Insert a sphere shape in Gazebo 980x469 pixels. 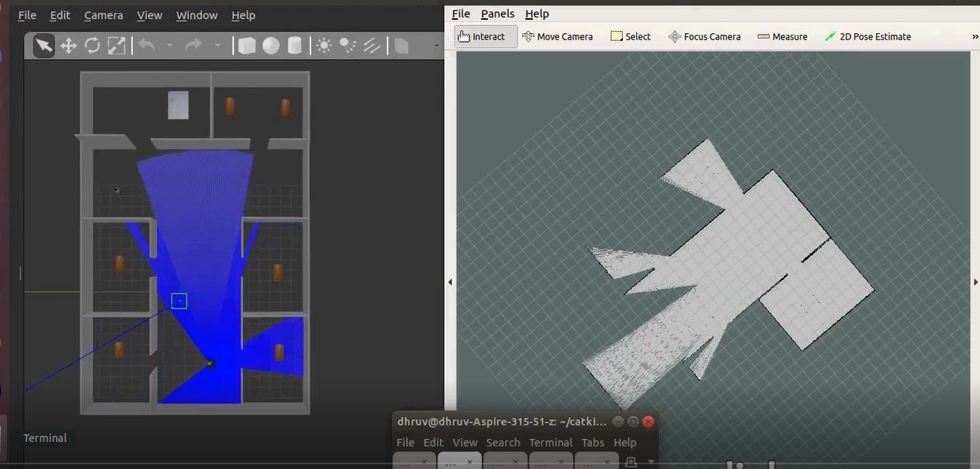pyautogui.click(x=271, y=46)
